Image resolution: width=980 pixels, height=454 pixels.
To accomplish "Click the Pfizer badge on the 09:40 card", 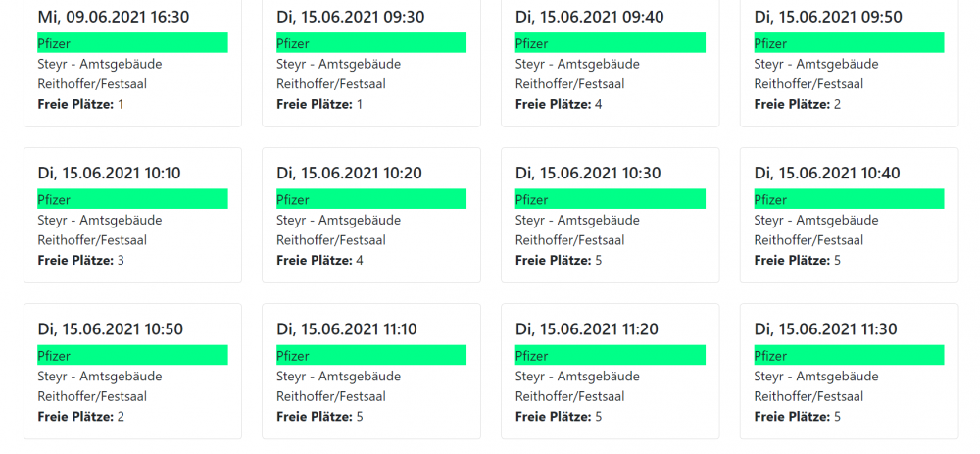I will 610,42.
